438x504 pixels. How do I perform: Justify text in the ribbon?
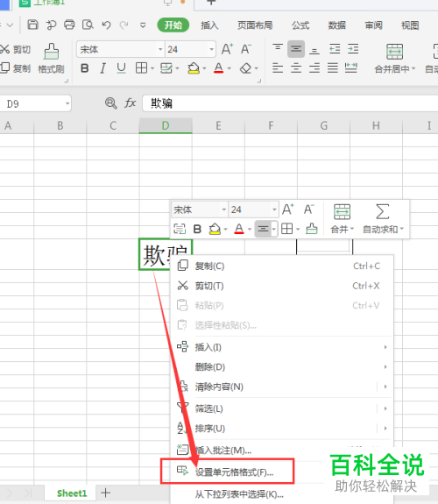333,67
